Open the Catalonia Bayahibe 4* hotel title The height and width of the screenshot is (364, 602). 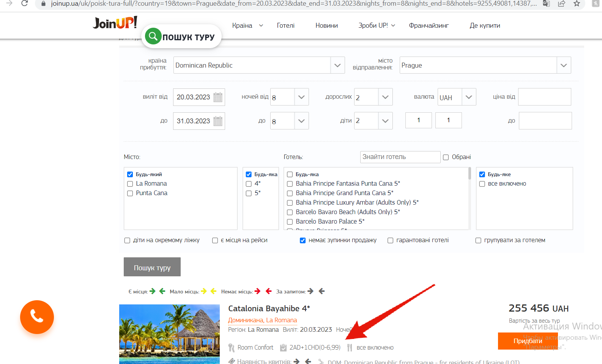click(x=269, y=309)
